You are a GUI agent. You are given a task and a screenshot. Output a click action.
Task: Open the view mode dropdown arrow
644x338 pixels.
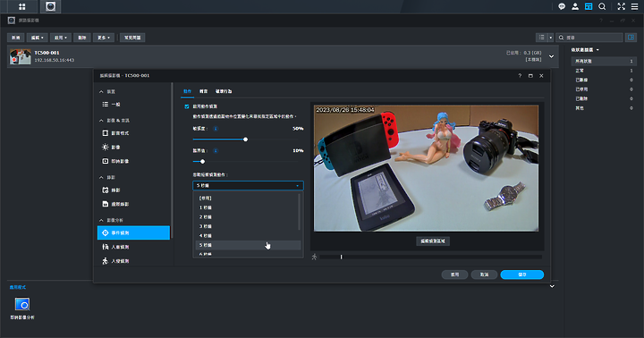coord(551,38)
